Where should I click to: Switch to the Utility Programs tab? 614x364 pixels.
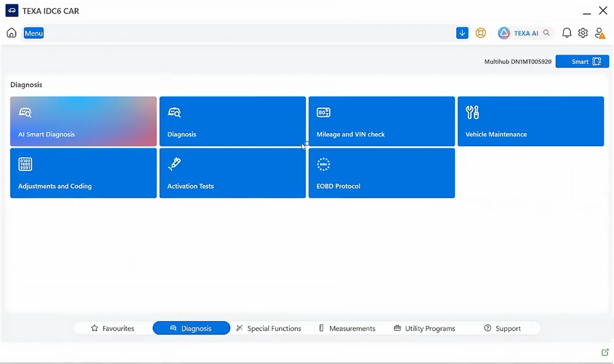pos(425,328)
